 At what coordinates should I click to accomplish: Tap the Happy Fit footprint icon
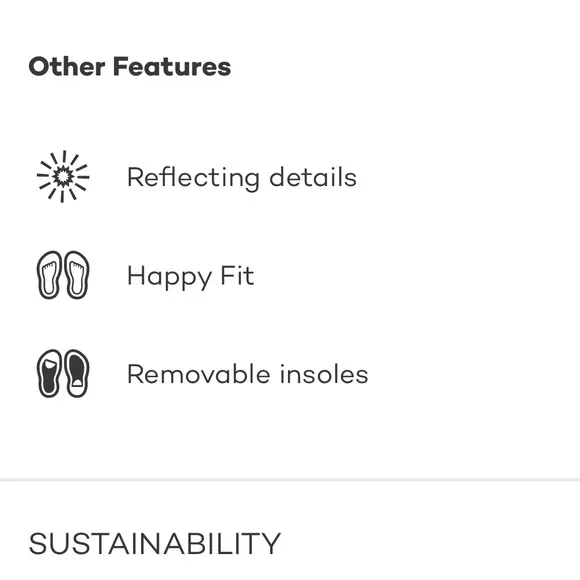coord(63,275)
